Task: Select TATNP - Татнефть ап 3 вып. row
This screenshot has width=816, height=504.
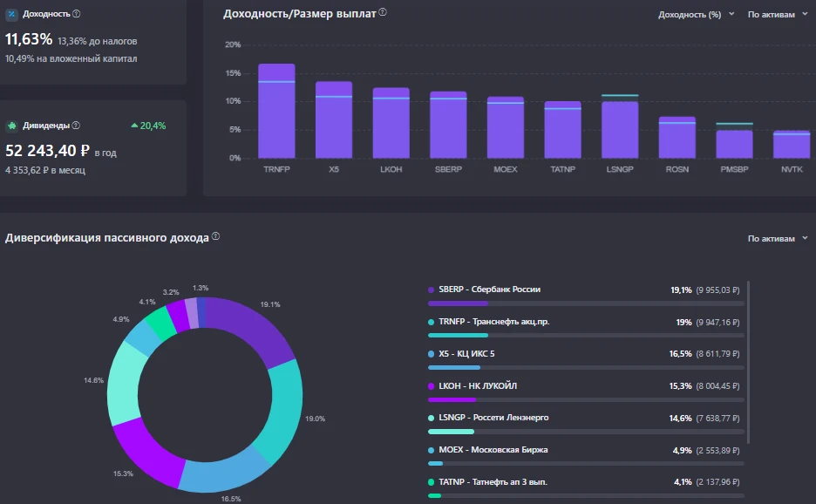Action: (x=586, y=487)
